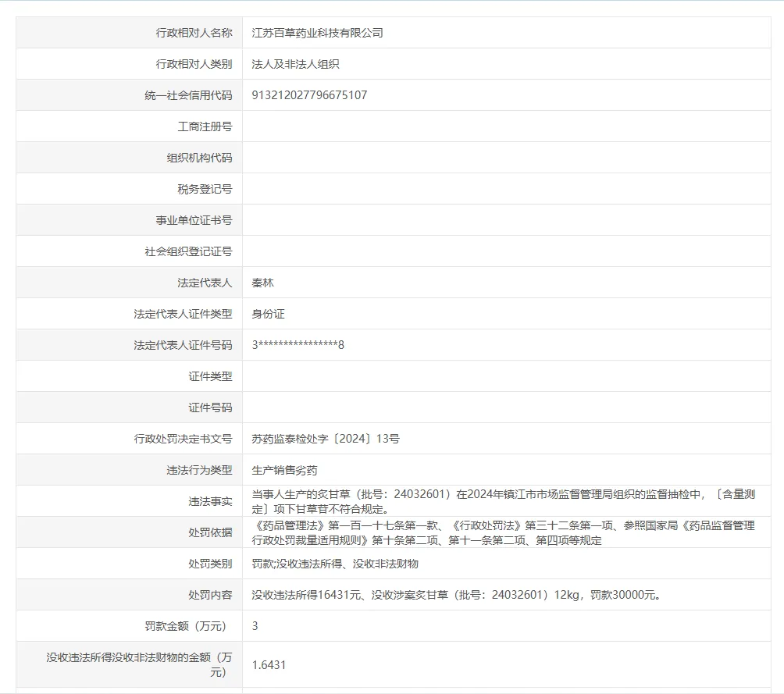784x694 pixels.
Task: Select the label 没收违法所得没收非法财物的金额
Action: (x=140, y=665)
